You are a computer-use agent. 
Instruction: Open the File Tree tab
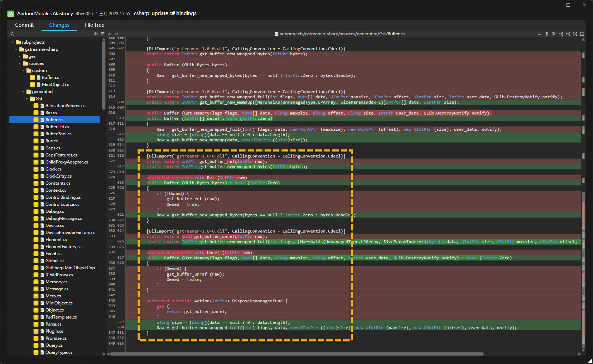pyautogui.click(x=95, y=25)
